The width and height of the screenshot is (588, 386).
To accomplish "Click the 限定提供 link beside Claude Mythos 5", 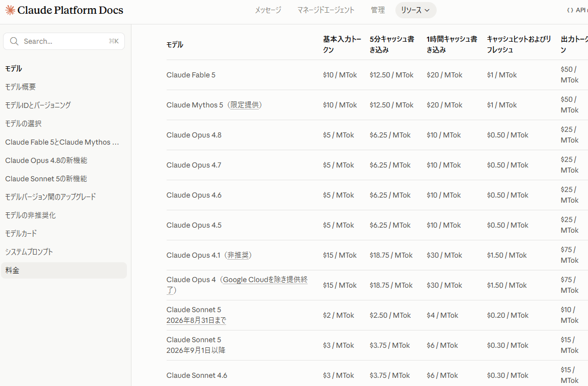I will pos(245,105).
